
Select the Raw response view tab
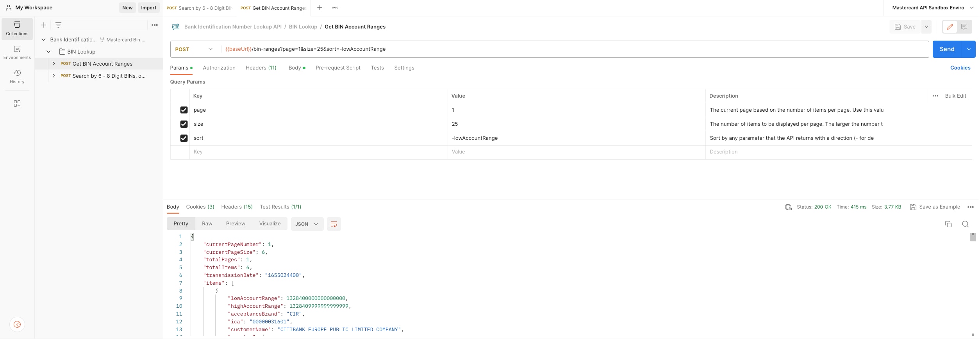coord(207,223)
